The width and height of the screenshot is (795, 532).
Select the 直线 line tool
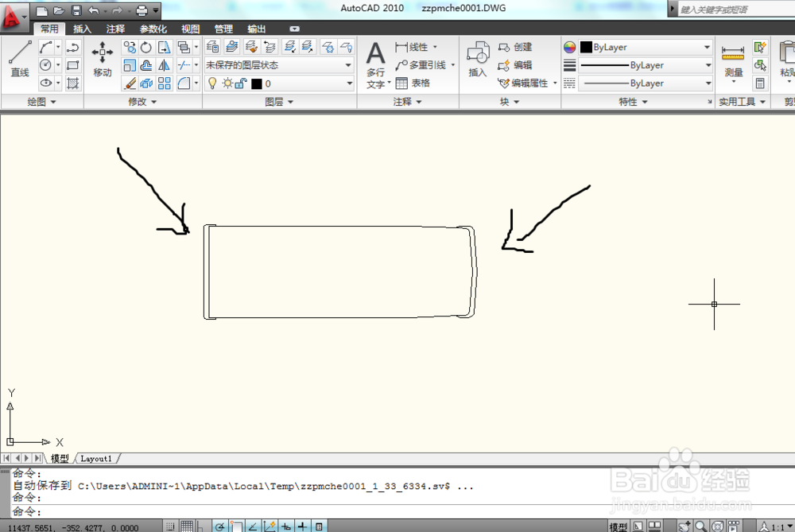tap(21, 59)
